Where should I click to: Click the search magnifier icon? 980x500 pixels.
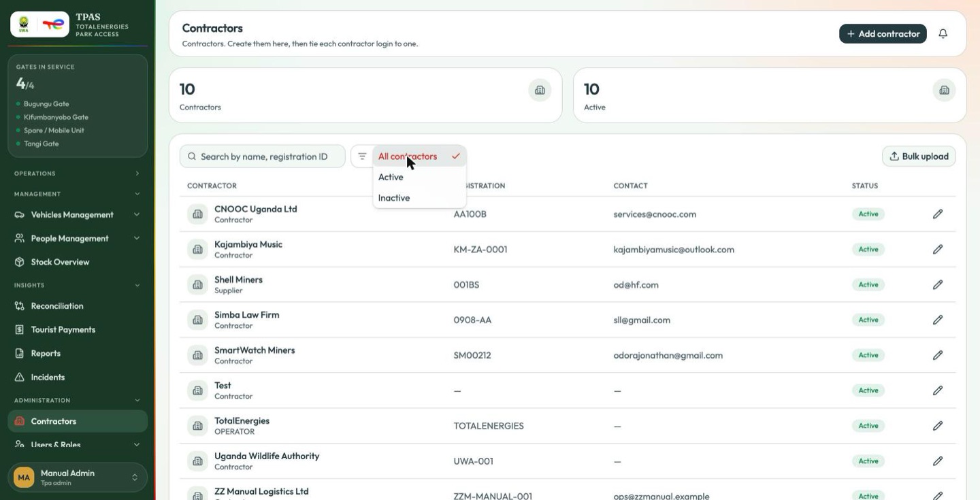192,156
